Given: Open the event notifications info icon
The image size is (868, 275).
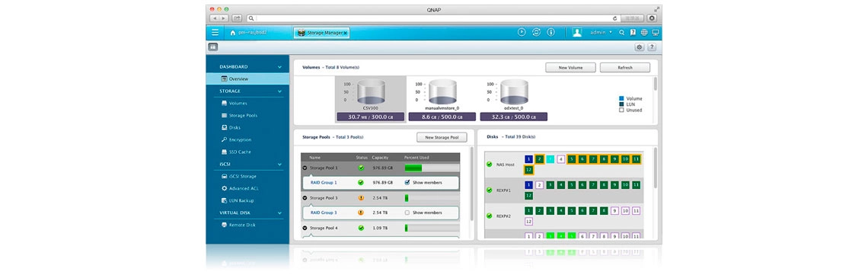Looking at the screenshot, I should 550,33.
